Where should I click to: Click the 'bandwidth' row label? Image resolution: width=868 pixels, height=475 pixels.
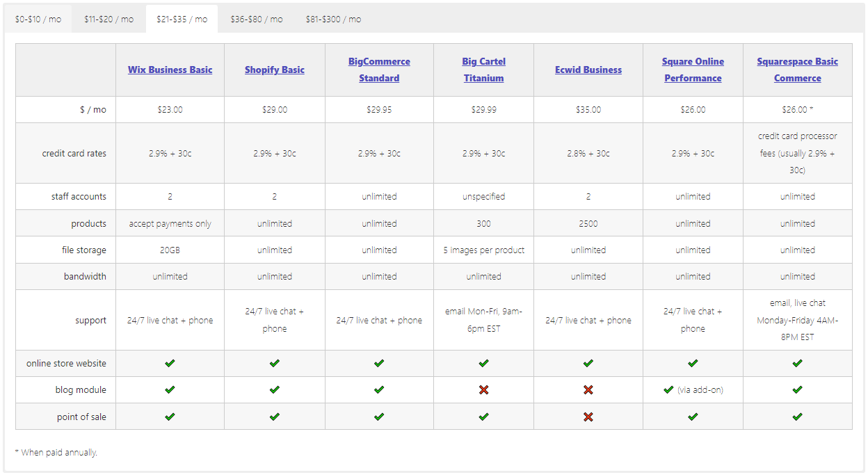tap(85, 276)
